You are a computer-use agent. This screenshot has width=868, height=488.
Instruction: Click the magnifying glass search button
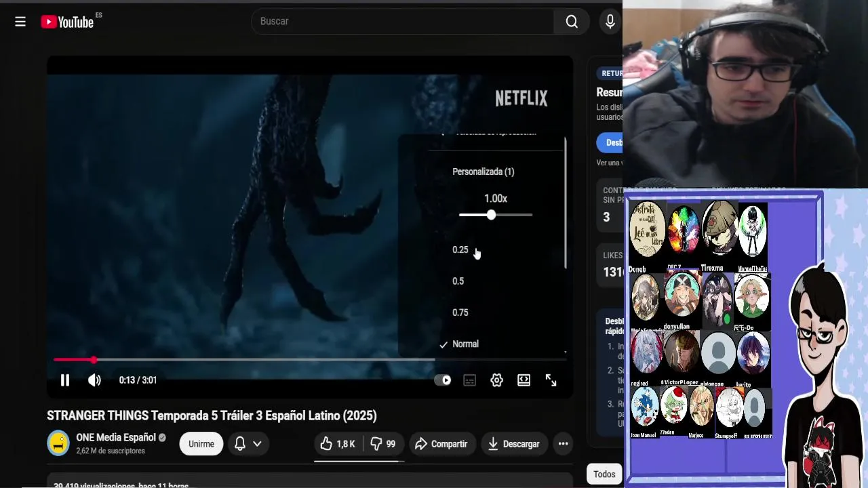(572, 22)
